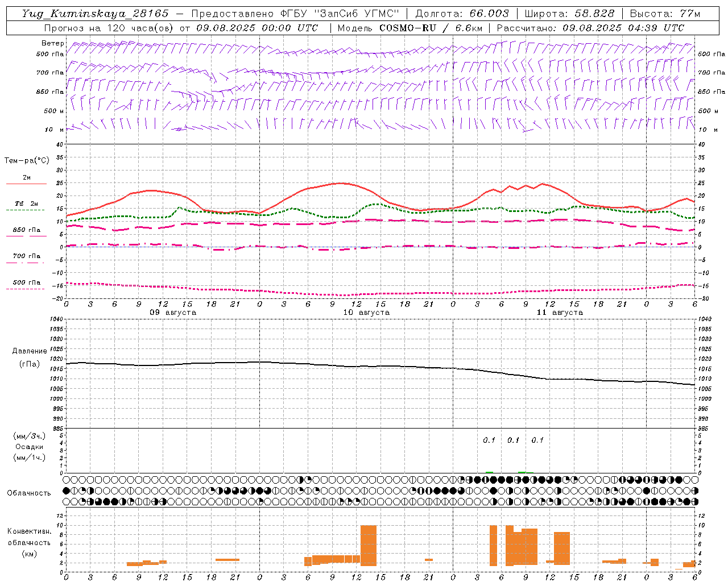Click the Ветер panel label

coord(53,43)
